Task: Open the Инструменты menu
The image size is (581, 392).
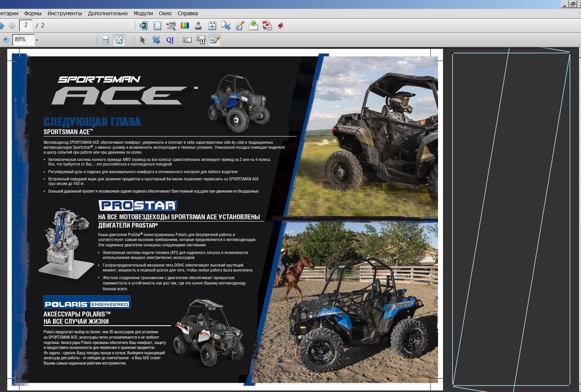Action: click(64, 13)
